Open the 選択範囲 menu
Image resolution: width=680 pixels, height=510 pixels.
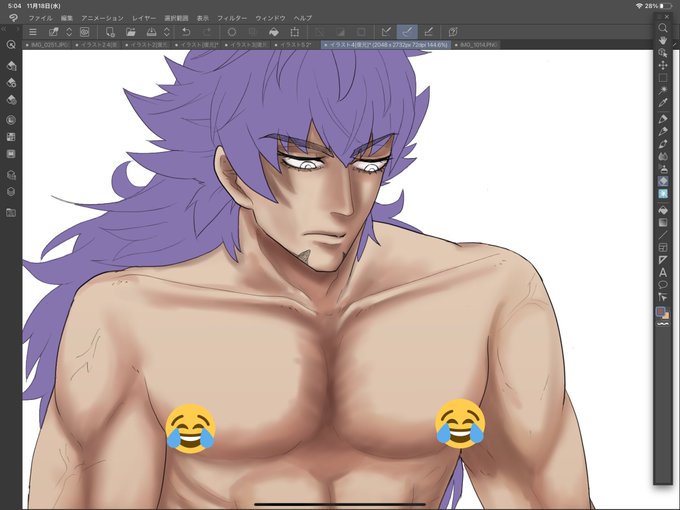click(176, 18)
